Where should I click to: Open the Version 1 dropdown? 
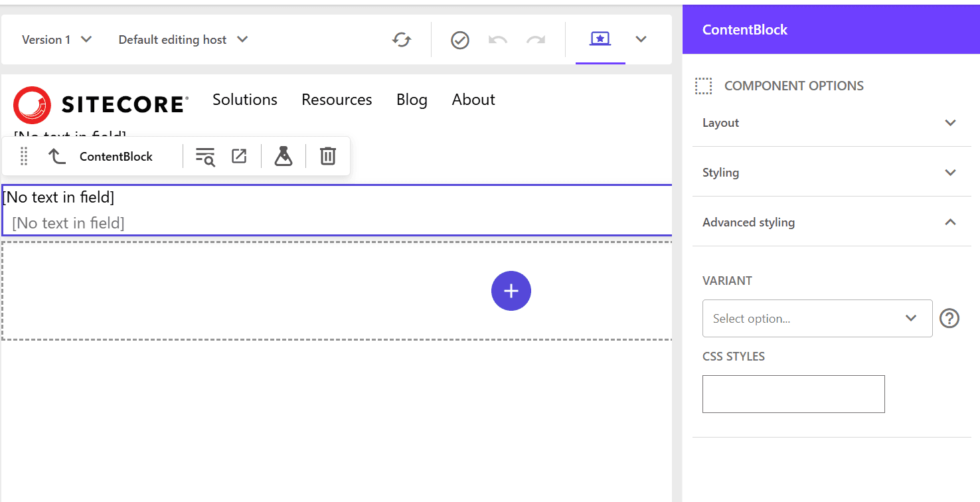56,40
